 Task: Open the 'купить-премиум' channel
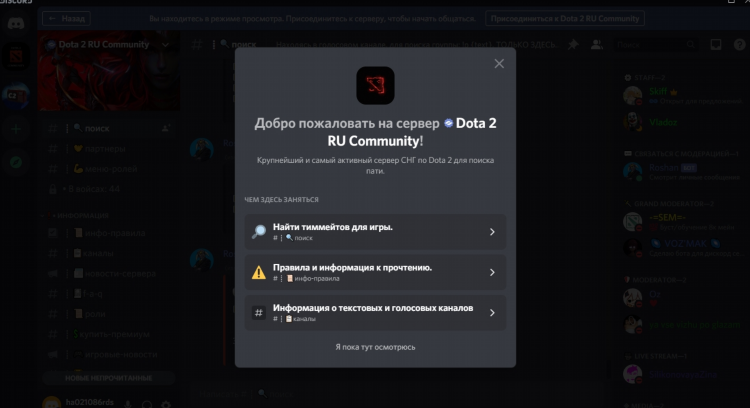pyautogui.click(x=109, y=334)
